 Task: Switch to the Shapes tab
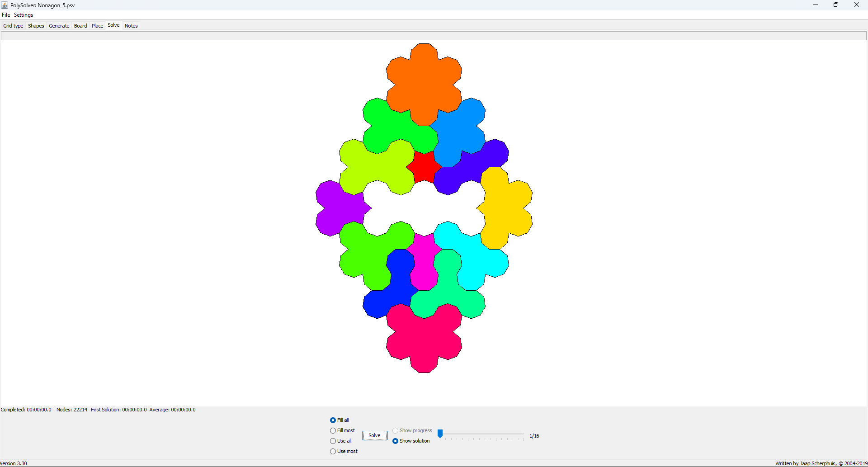[36, 26]
